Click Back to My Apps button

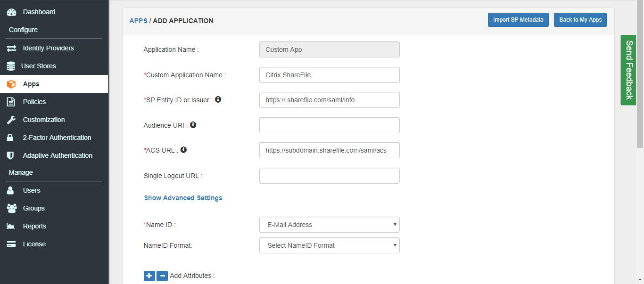[580, 20]
